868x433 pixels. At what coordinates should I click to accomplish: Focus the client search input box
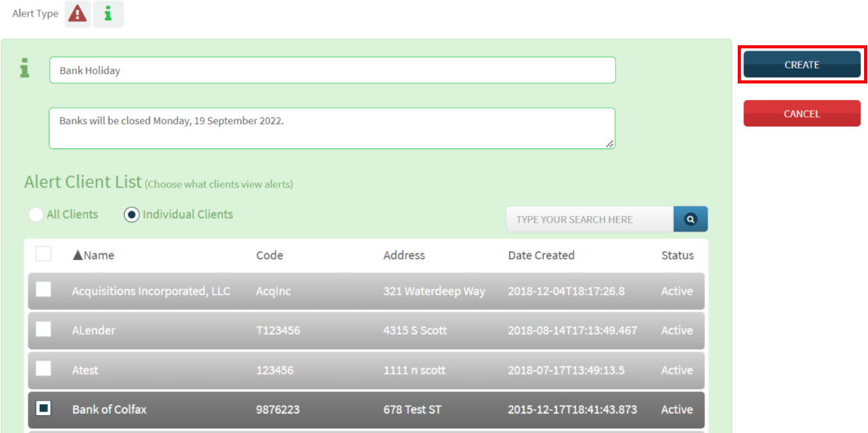[x=590, y=219]
